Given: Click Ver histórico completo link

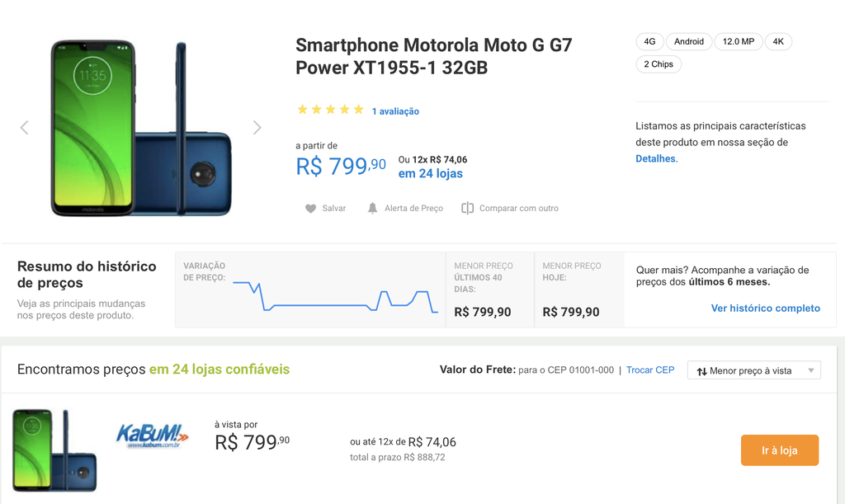Looking at the screenshot, I should tap(765, 308).
